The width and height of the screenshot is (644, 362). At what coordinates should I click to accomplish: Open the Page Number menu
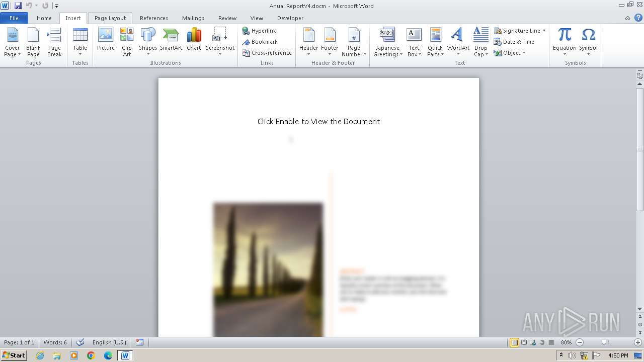click(x=354, y=42)
